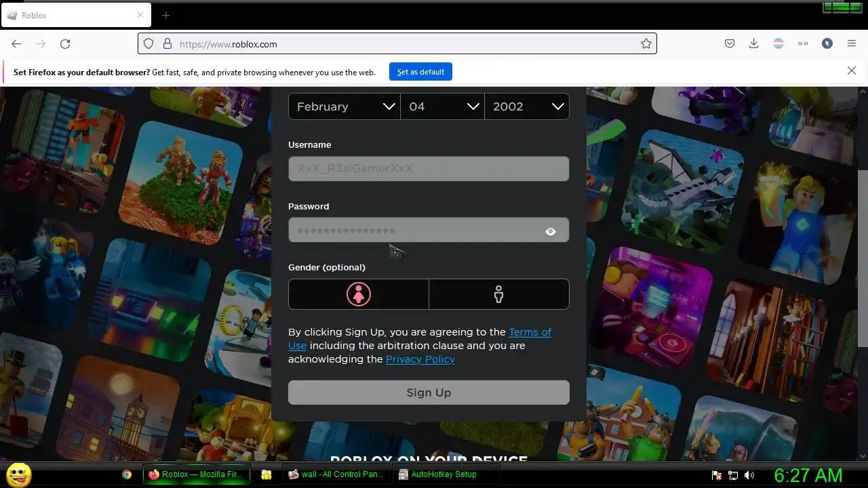Dismiss the default browser notification bar

pos(852,70)
